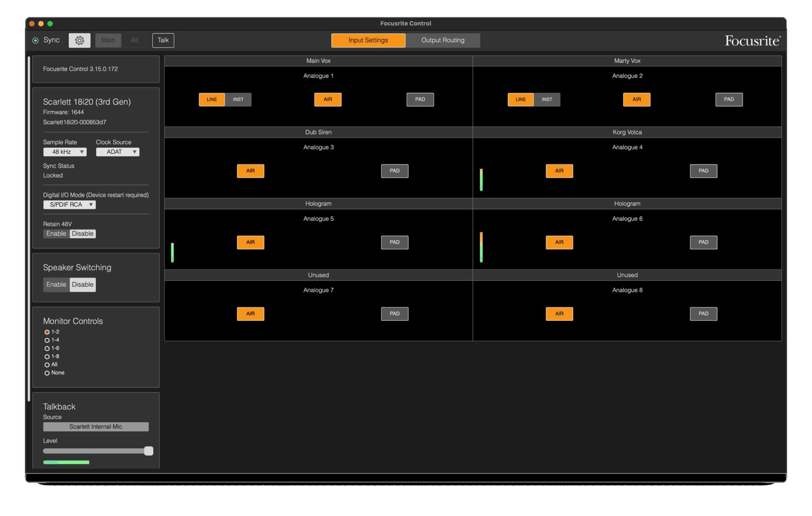The image size is (812, 516).
Task: Open the settings gear icon
Action: [x=79, y=40]
